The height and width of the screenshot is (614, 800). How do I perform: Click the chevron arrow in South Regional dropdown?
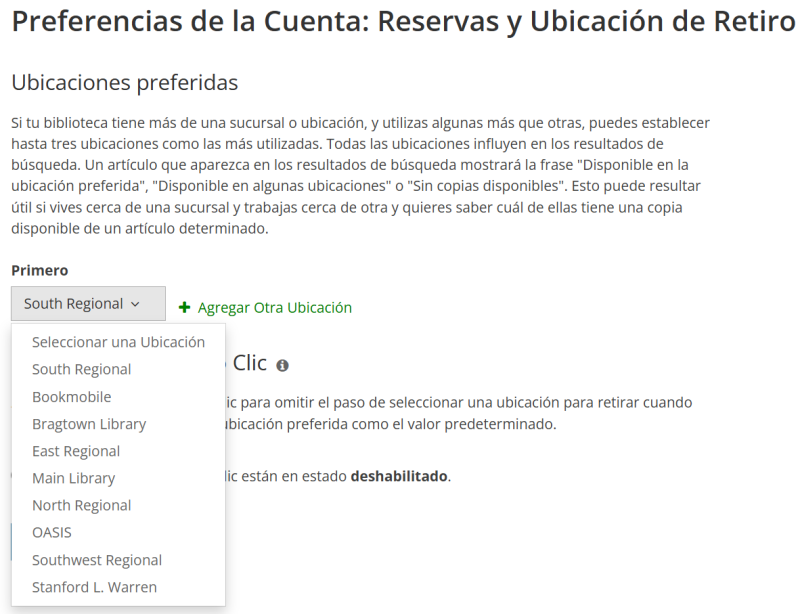135,304
